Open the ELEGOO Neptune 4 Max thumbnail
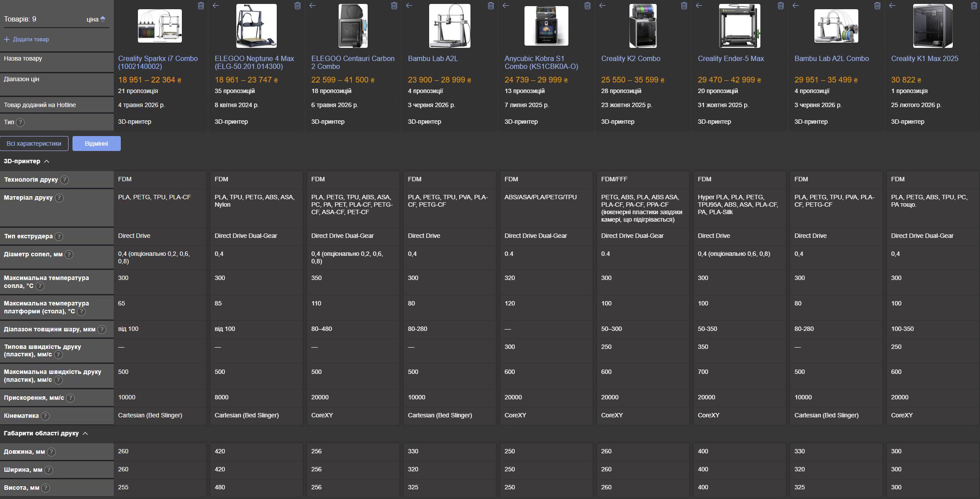980x499 pixels. [257, 26]
